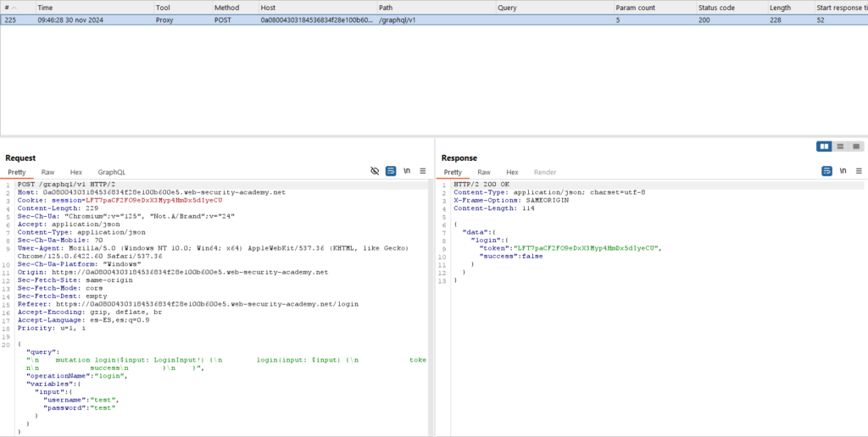Show non-printable characters in Request panel
Image resolution: width=868 pixels, height=437 pixels.
pyautogui.click(x=407, y=171)
